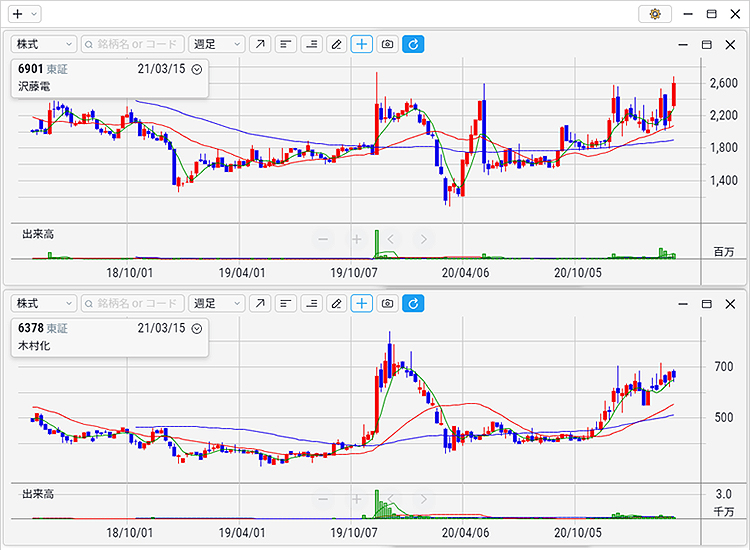Toggle the crosshair plus button in the upper chart
The image size is (750, 550).
click(362, 44)
